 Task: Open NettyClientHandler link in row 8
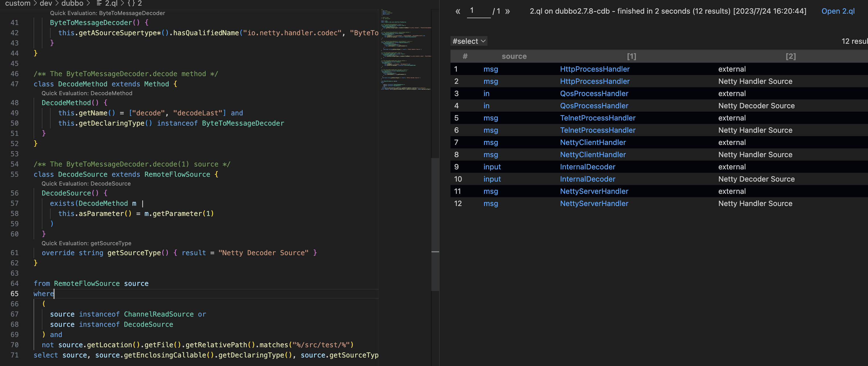pyautogui.click(x=593, y=155)
